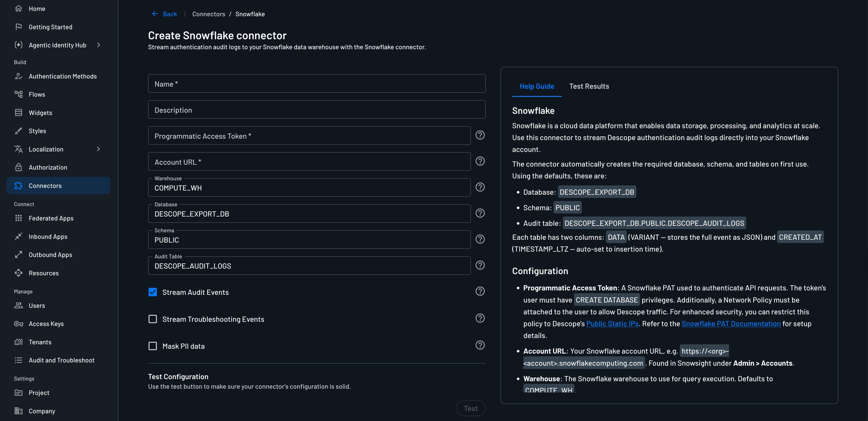This screenshot has height=421, width=868.
Task: Click the Localization translate icon
Action: (x=19, y=149)
